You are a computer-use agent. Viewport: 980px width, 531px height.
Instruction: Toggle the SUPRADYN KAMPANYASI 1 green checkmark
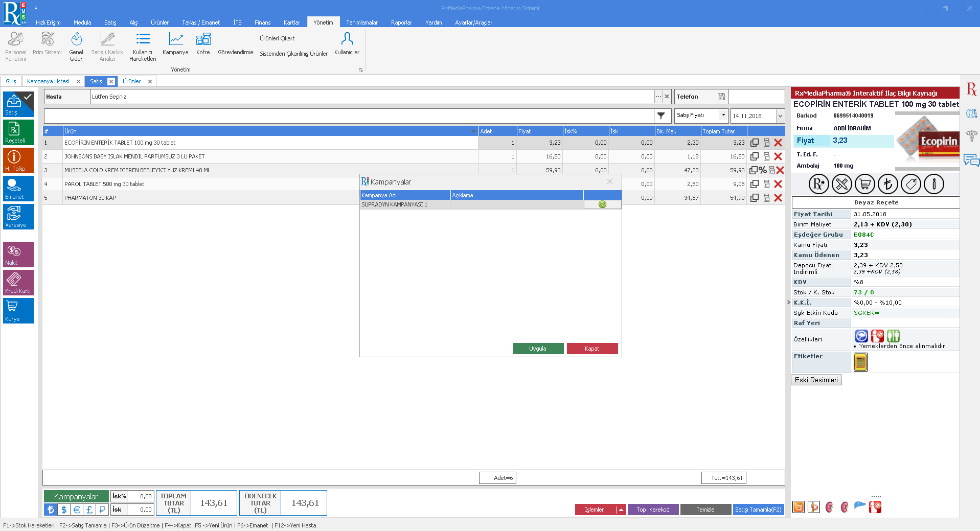tap(602, 204)
